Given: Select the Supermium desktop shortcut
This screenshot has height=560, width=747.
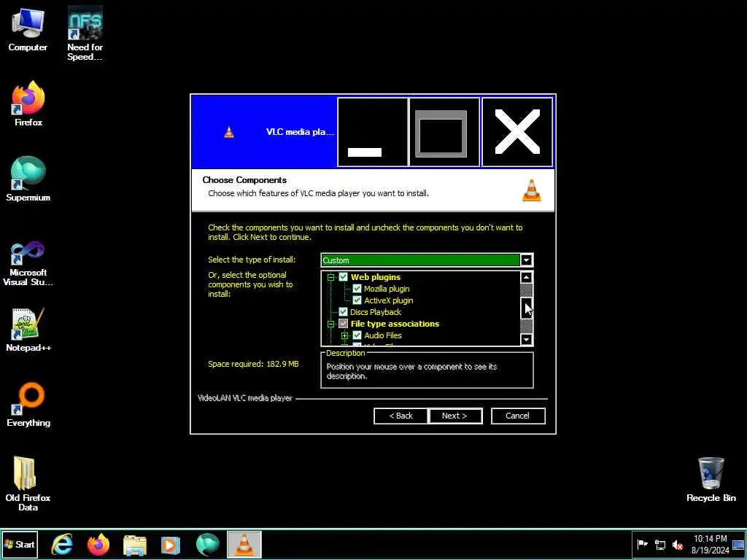Looking at the screenshot, I should [28, 179].
